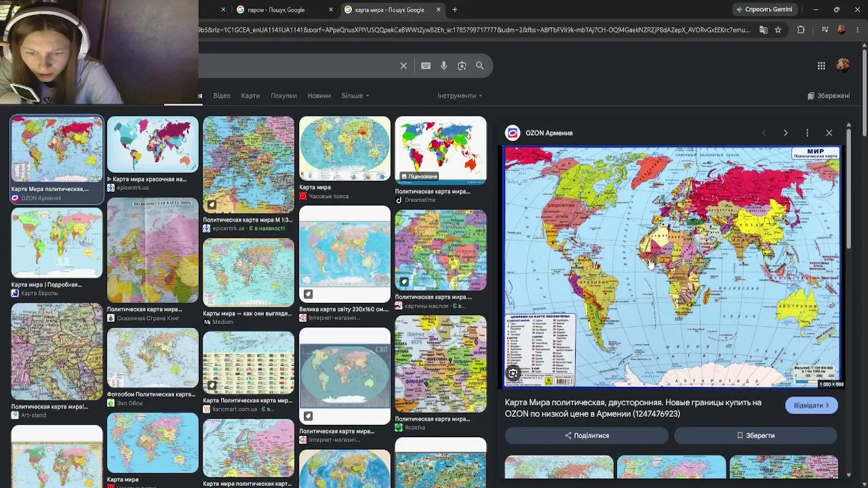Open the Google apps grid
Screen dimensions: 868x488
pos(821,66)
